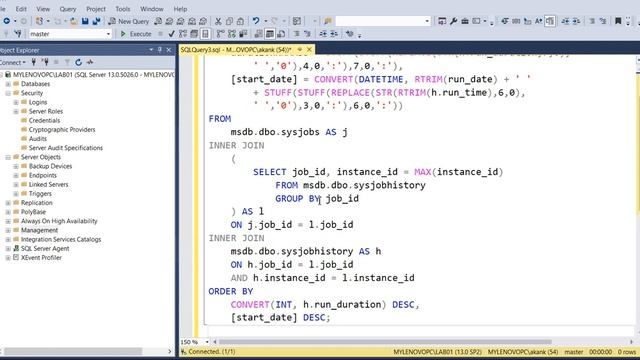Open the Connect dropdown in Object Explorer

[13, 62]
